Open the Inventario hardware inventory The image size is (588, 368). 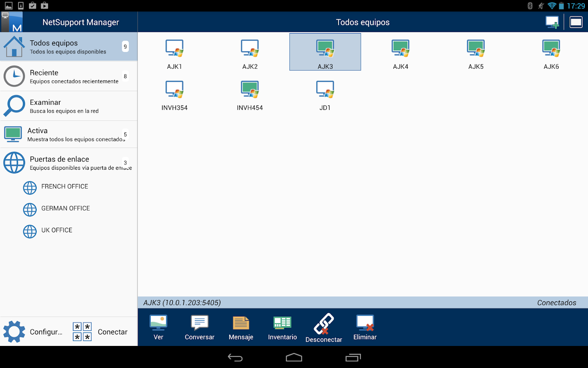(x=282, y=327)
